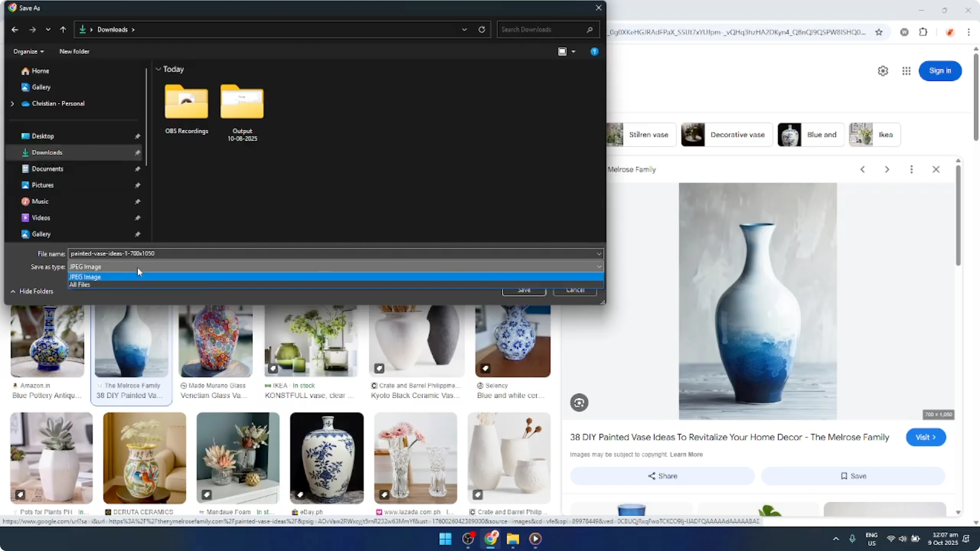Show the next image using the forward arrow
This screenshot has height=551, width=980.
pyautogui.click(x=887, y=169)
